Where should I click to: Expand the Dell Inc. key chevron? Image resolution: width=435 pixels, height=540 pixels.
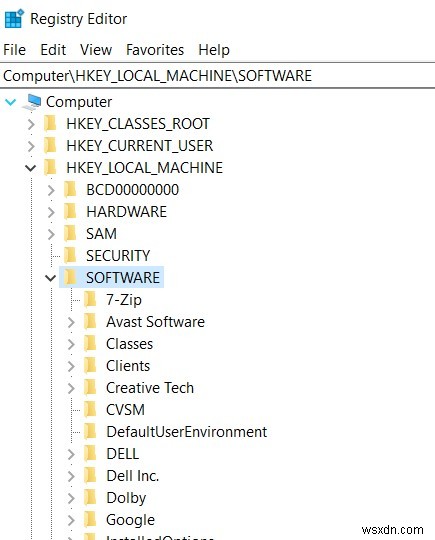pyautogui.click(x=71, y=477)
